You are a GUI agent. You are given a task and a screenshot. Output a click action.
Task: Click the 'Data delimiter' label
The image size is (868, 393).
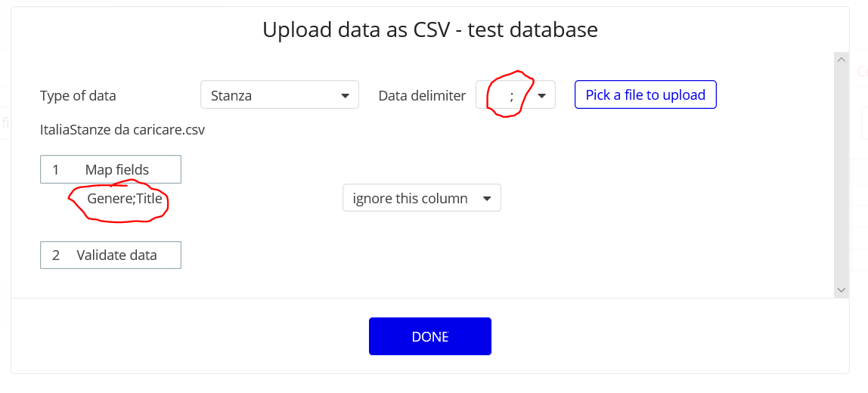tap(422, 96)
